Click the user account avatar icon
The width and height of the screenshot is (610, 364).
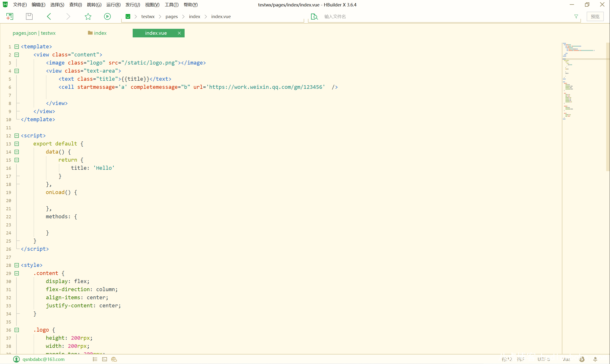(16, 359)
